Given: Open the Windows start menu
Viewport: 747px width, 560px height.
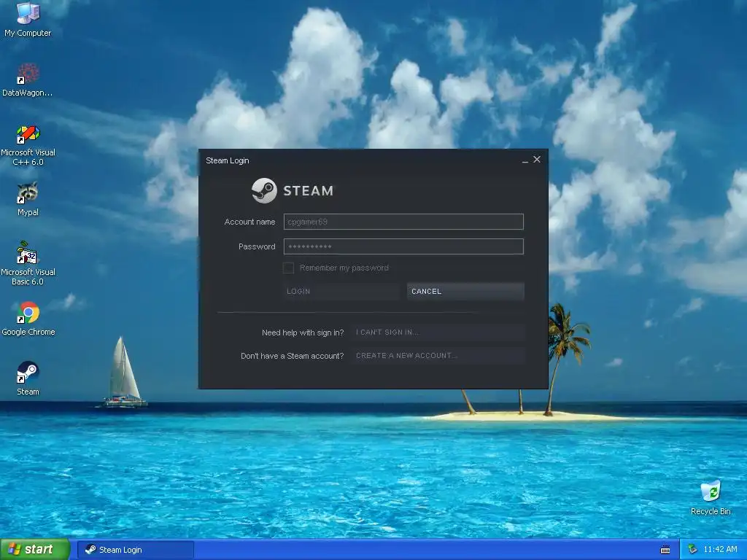Looking at the screenshot, I should 35,550.
